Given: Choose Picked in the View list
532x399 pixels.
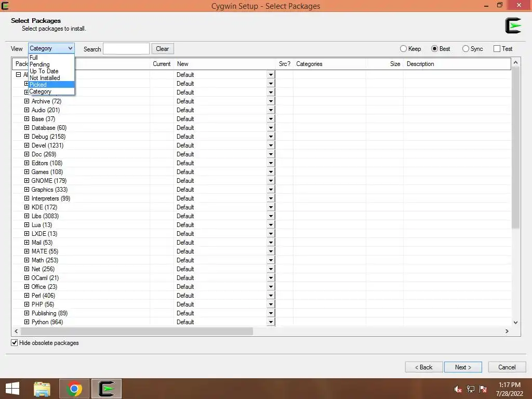Looking at the screenshot, I should (x=51, y=85).
